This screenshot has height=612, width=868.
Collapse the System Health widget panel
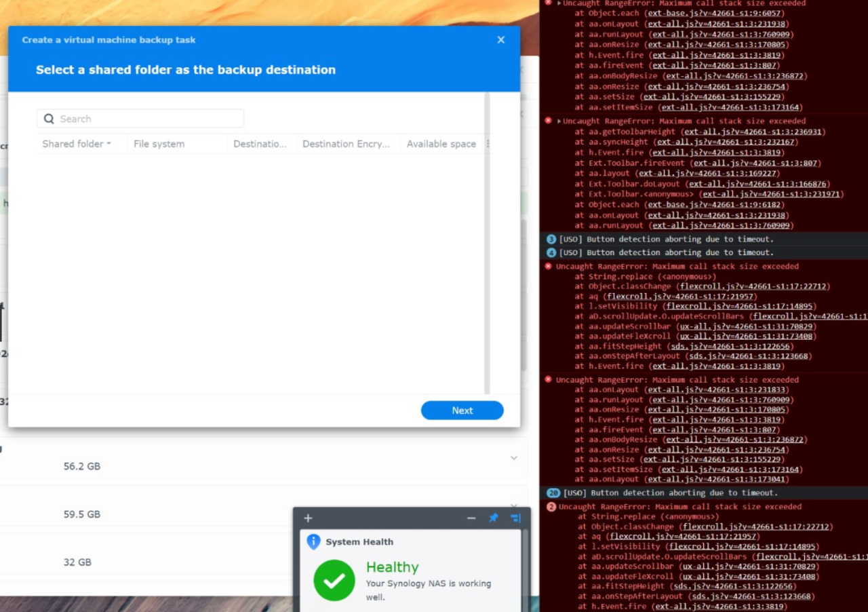[x=471, y=518]
